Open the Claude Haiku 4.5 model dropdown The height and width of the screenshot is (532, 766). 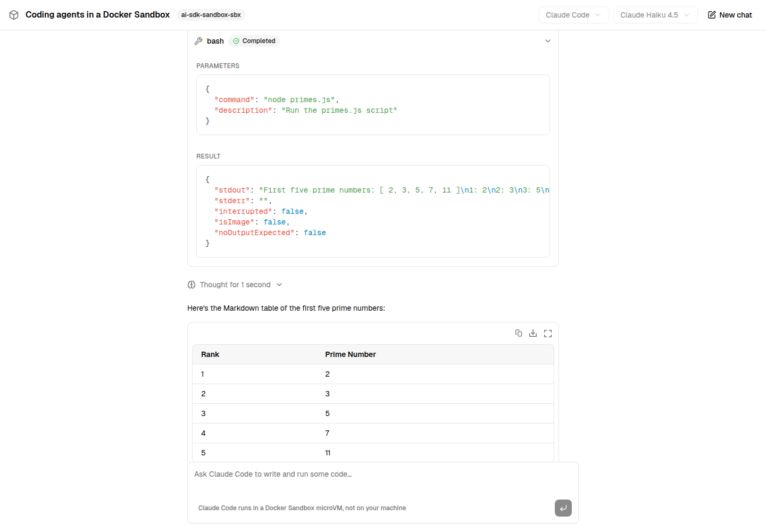[655, 15]
